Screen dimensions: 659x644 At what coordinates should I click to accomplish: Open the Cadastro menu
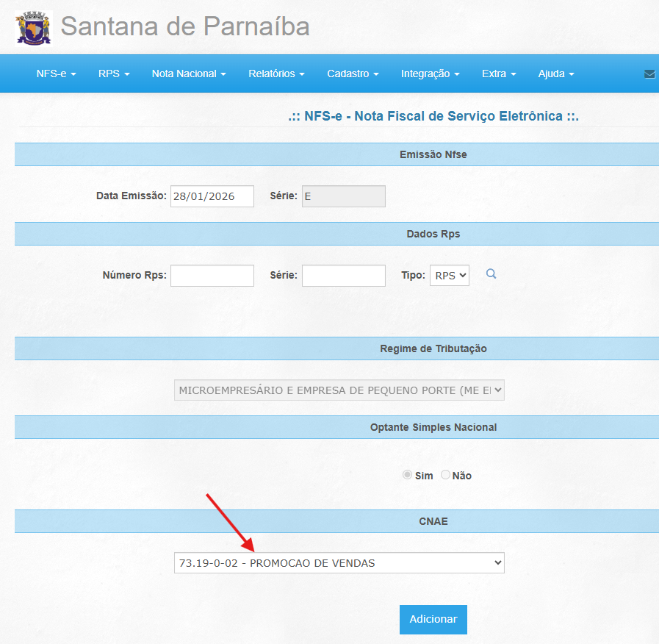click(x=353, y=74)
